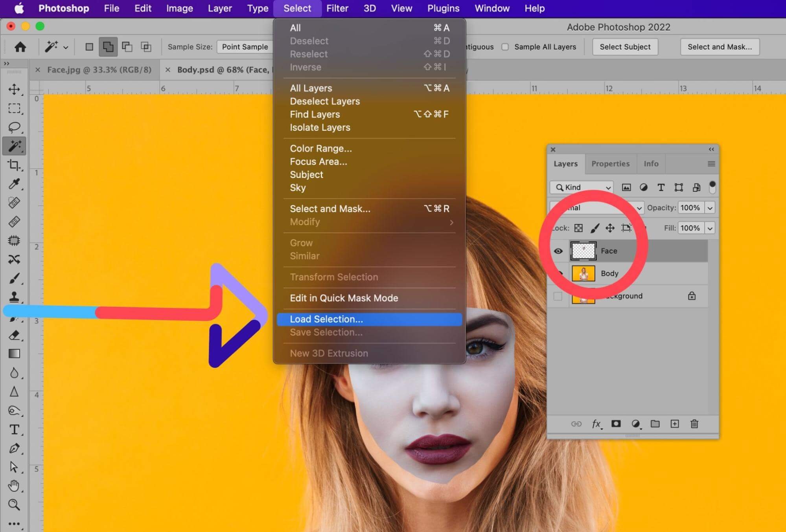Select the Eyedropper tool

click(15, 184)
